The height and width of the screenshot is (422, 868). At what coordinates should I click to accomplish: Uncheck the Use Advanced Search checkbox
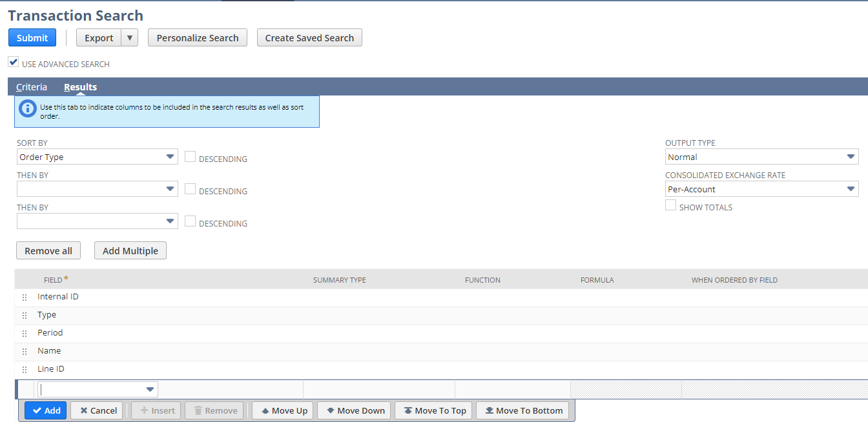(x=13, y=61)
